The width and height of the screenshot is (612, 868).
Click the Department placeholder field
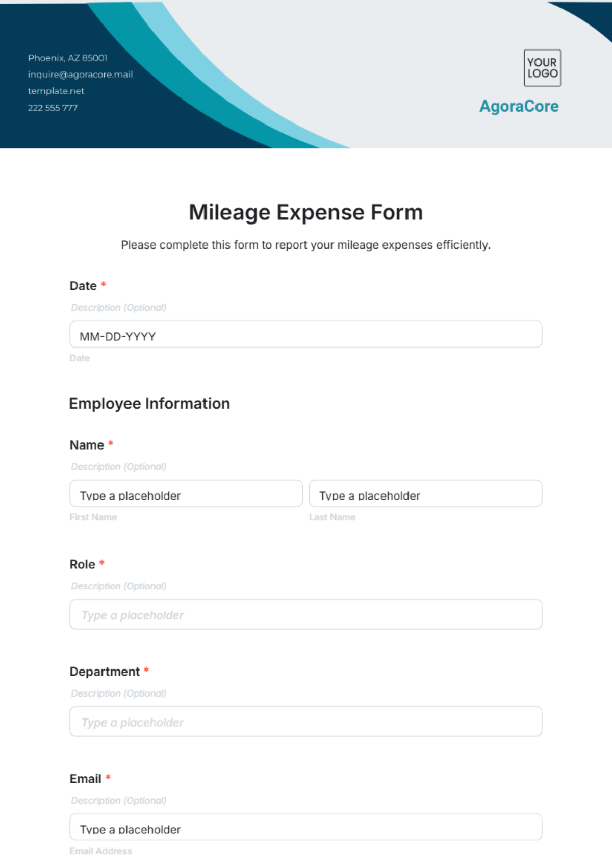click(x=306, y=722)
